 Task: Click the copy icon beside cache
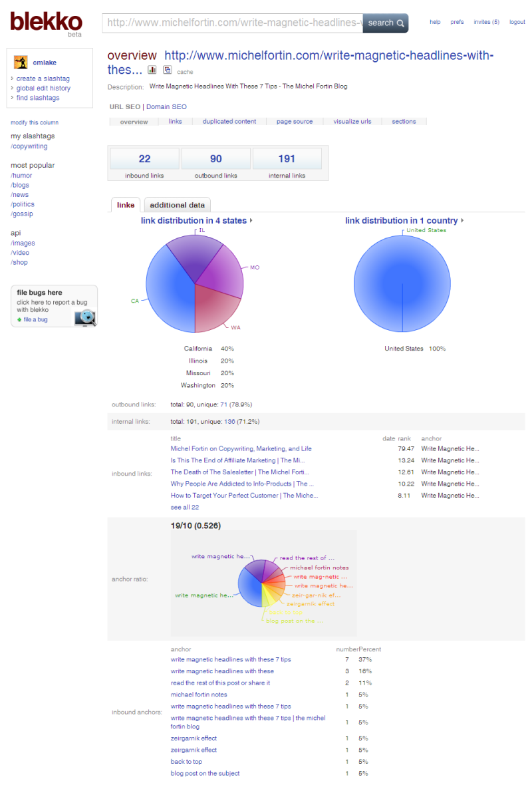[167, 70]
